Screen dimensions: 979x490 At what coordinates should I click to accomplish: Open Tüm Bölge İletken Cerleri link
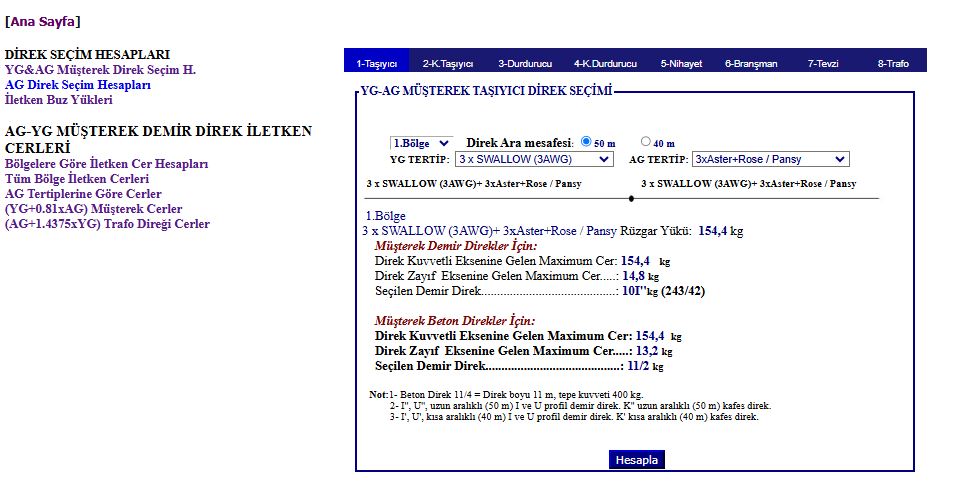coord(77,179)
